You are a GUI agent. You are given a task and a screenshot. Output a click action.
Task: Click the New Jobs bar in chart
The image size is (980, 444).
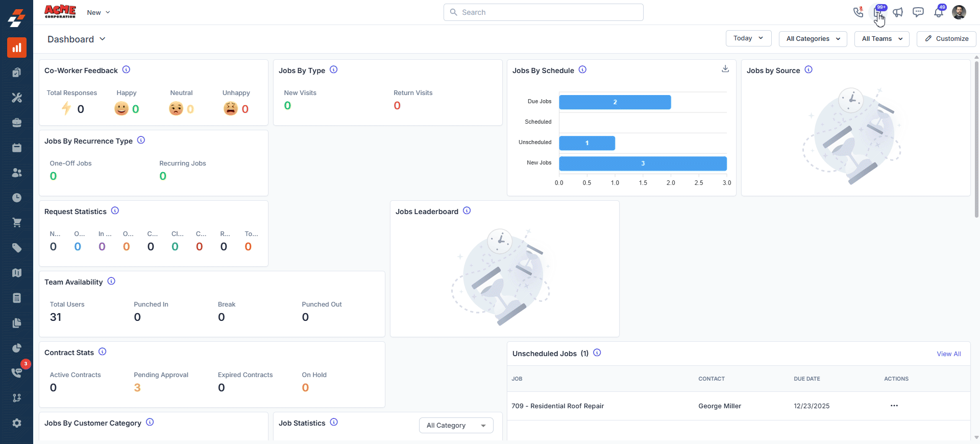(643, 163)
